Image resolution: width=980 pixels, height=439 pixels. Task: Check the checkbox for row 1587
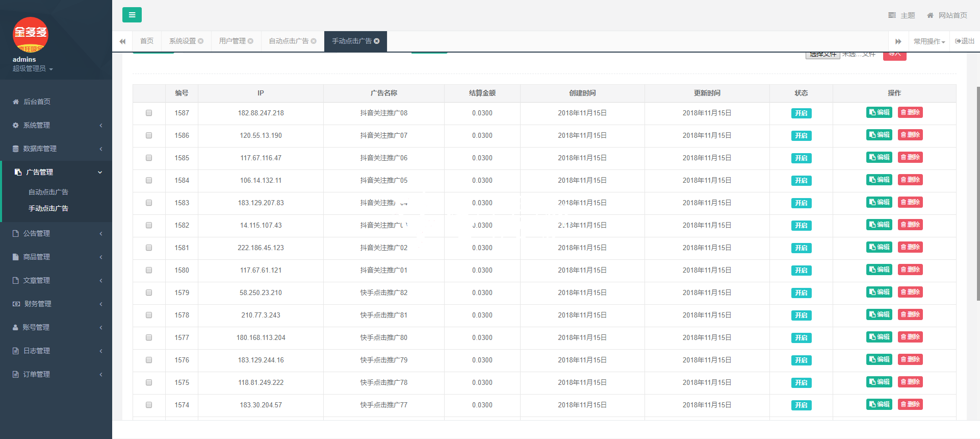coord(149,113)
